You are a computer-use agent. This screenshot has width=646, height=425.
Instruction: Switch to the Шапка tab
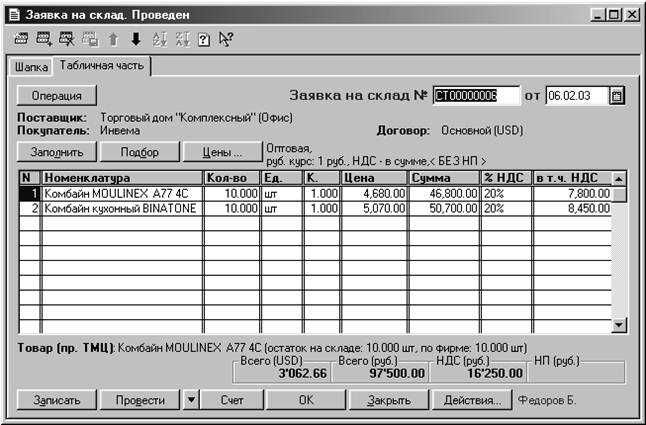click(x=31, y=67)
